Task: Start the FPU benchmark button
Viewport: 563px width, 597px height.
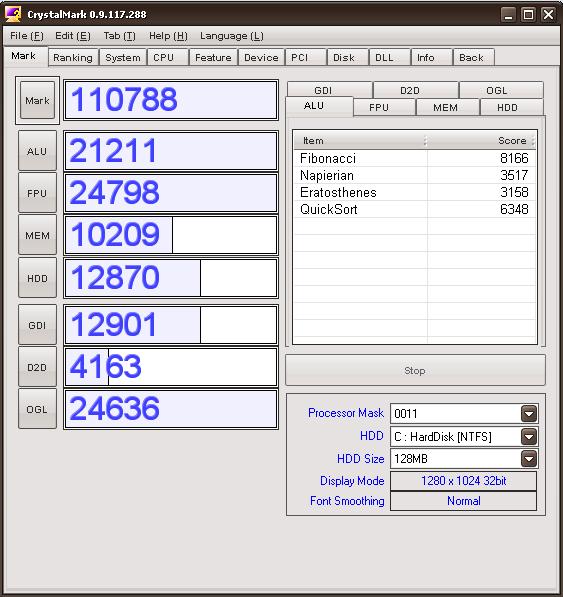Action: (37, 193)
